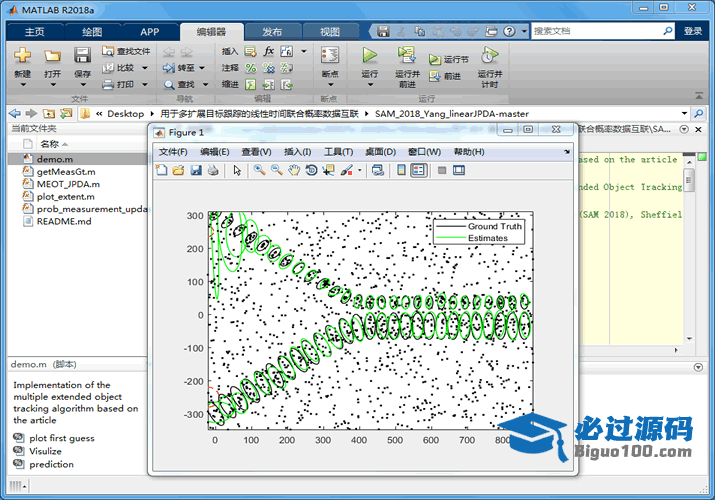Image resolution: width=715 pixels, height=500 pixels.
Task: Click the browse for folder icon in address bar
Action: click(66, 113)
